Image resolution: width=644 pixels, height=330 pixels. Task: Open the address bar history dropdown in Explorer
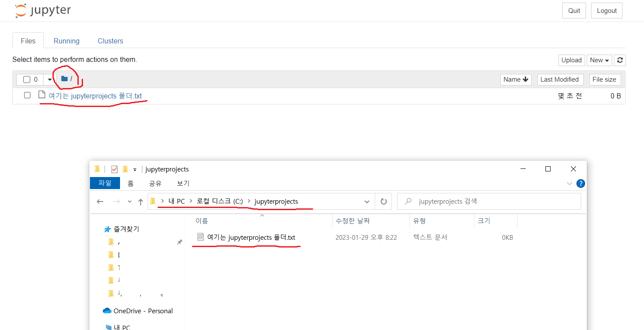coord(367,202)
